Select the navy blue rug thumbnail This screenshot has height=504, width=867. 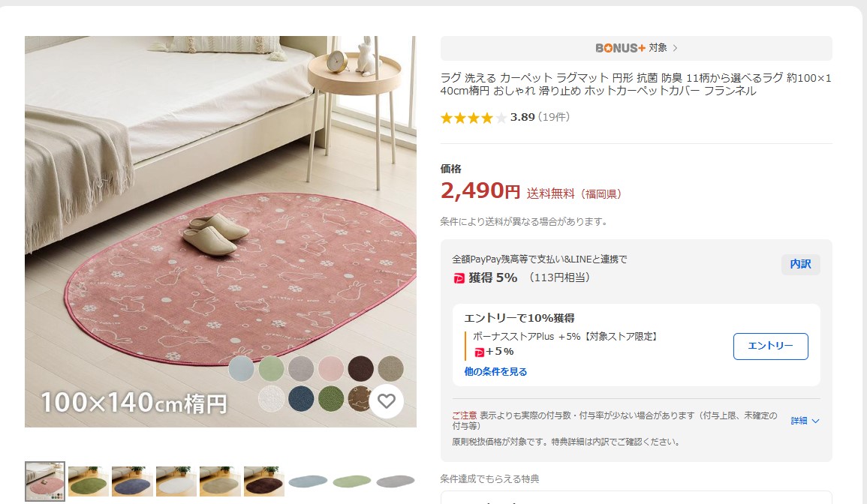pos(132,481)
